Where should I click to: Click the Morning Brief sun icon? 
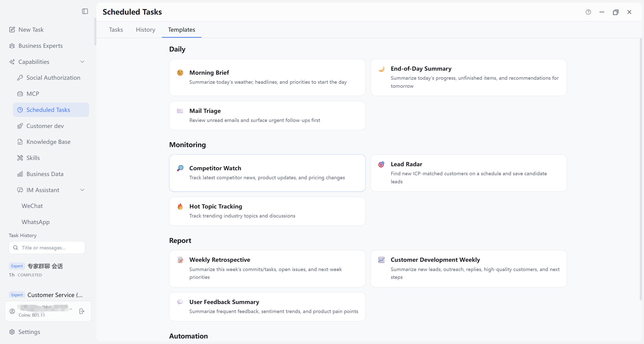pos(180,73)
